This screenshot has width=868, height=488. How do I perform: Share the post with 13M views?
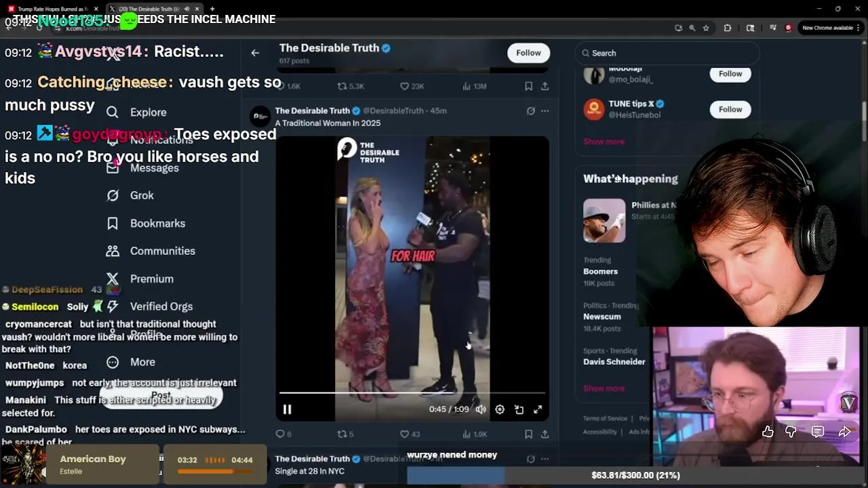tap(545, 86)
